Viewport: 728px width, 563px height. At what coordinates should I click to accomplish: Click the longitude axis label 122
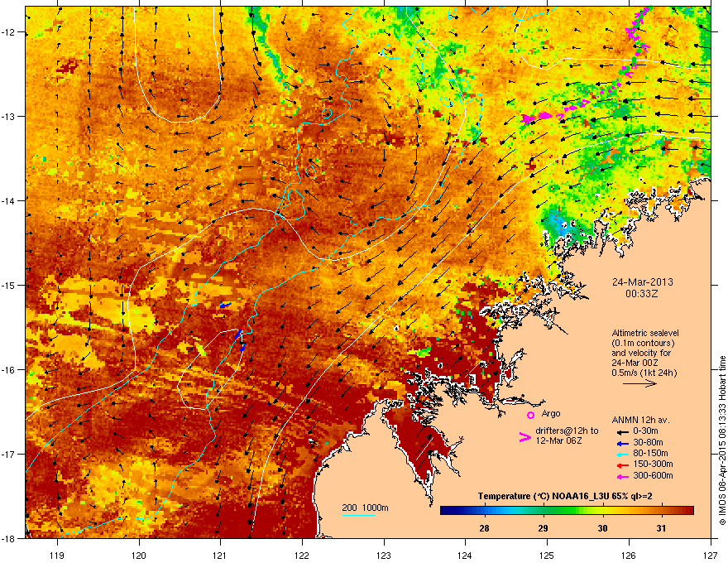click(302, 556)
